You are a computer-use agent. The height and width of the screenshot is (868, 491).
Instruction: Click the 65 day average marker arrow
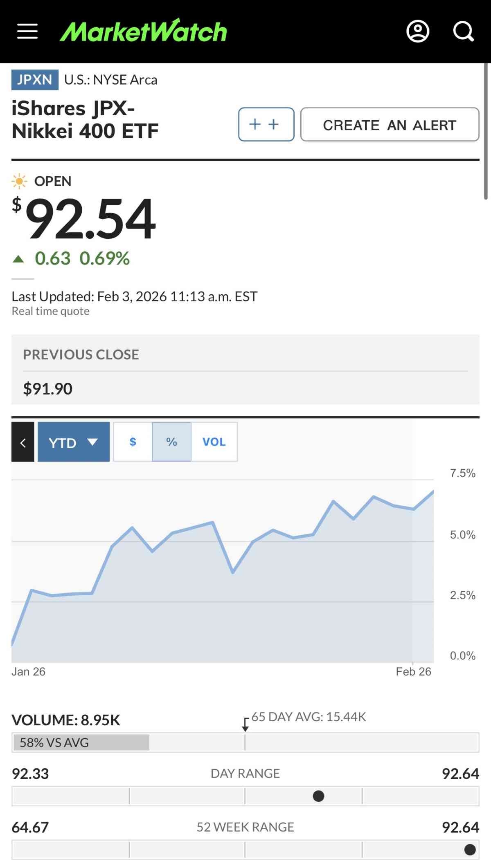(x=245, y=724)
